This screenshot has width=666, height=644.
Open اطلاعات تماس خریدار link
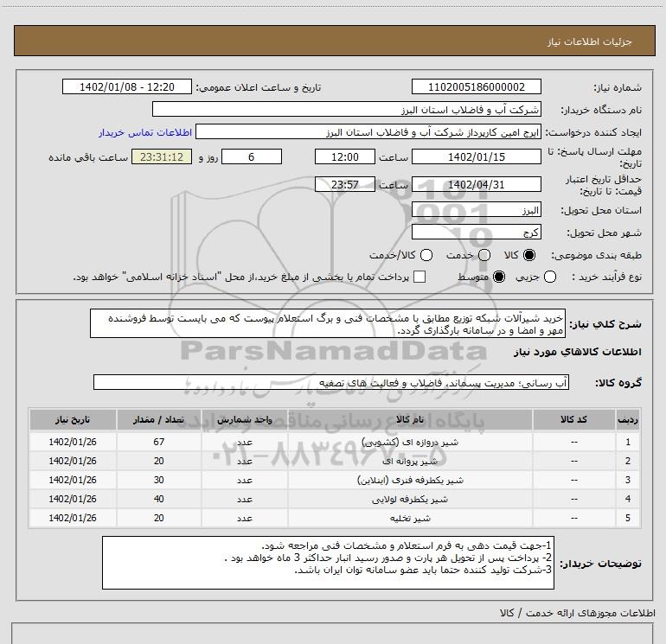pyautogui.click(x=145, y=132)
